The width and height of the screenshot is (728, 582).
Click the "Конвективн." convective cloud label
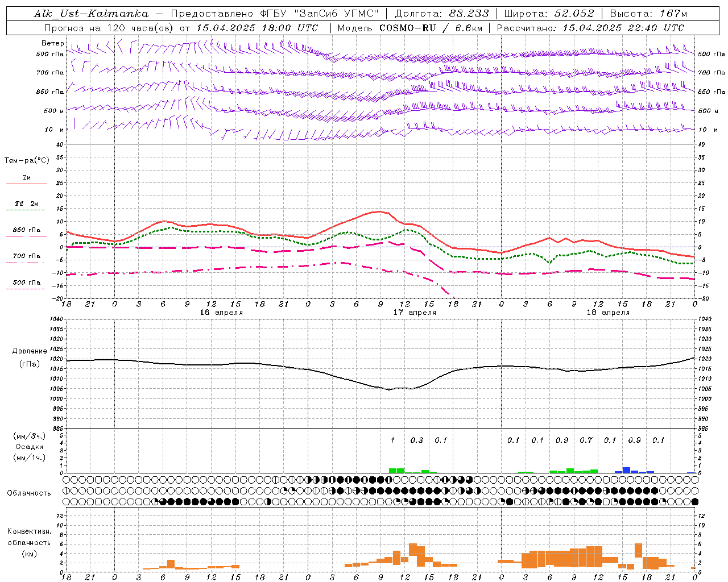[29, 531]
